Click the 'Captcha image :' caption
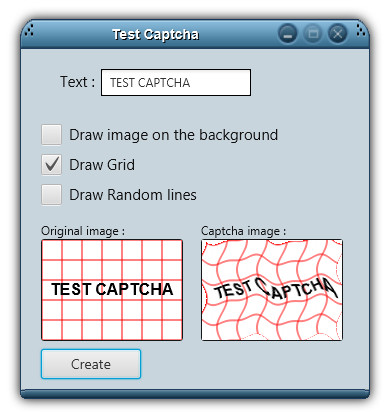This screenshot has width=388, height=412. [244, 231]
